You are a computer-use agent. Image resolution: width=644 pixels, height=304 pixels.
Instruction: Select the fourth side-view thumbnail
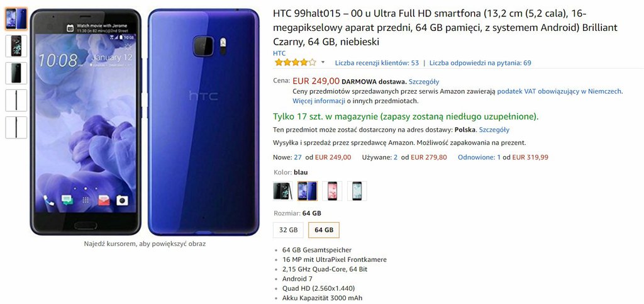pos(16,100)
